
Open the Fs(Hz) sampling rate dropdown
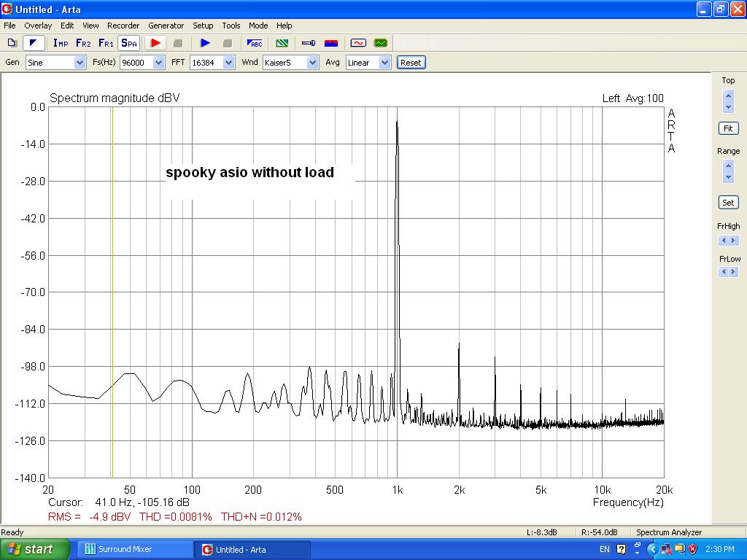[x=158, y=63]
